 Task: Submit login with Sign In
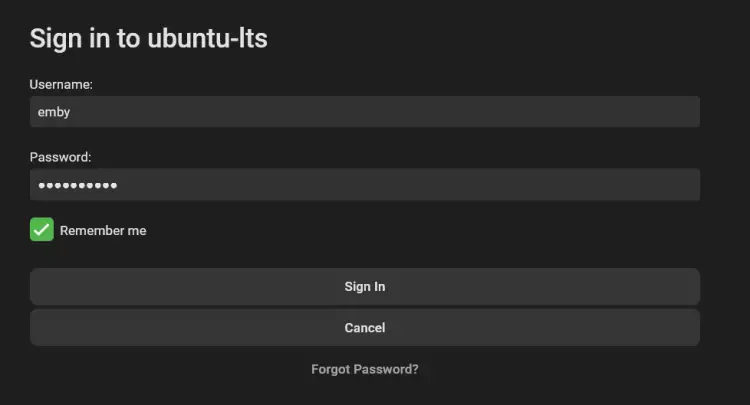pyautogui.click(x=364, y=287)
